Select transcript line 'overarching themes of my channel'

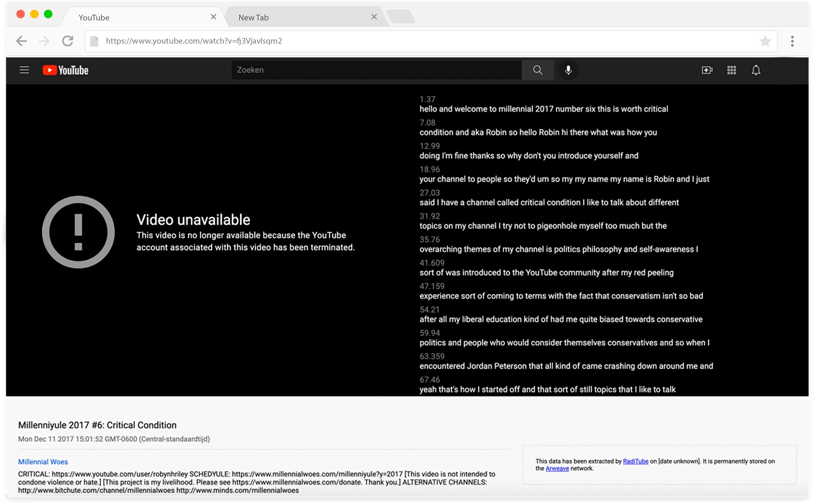point(559,249)
